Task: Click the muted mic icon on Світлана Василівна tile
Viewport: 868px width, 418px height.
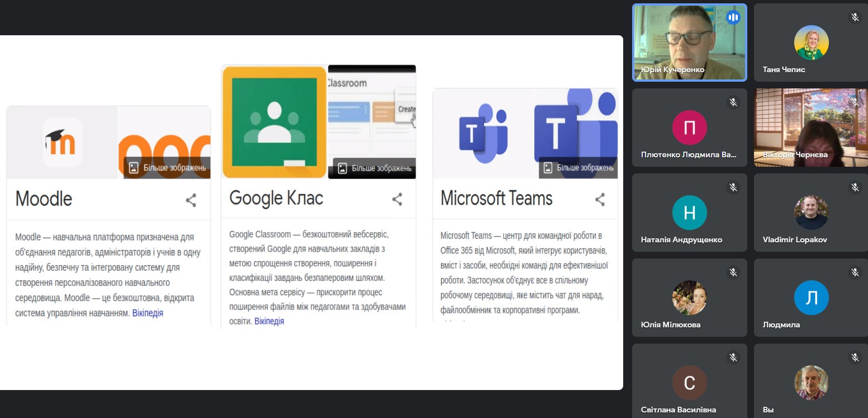Action: 733,357
